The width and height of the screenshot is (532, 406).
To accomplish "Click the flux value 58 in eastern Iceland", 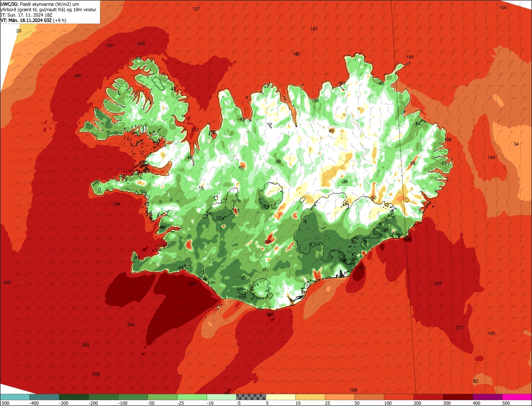I will tap(413, 163).
